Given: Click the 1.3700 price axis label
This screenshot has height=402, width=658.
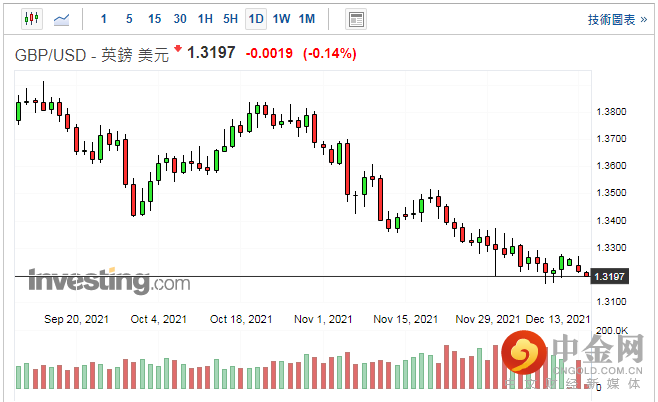Looking at the screenshot, I should point(611,138).
